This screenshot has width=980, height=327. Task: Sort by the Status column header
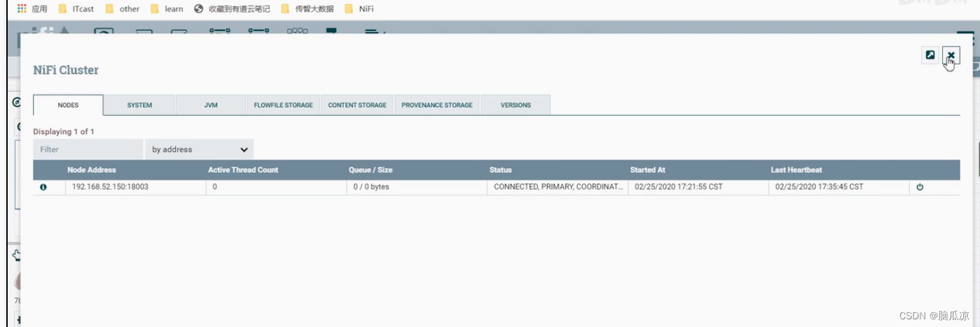click(x=500, y=169)
